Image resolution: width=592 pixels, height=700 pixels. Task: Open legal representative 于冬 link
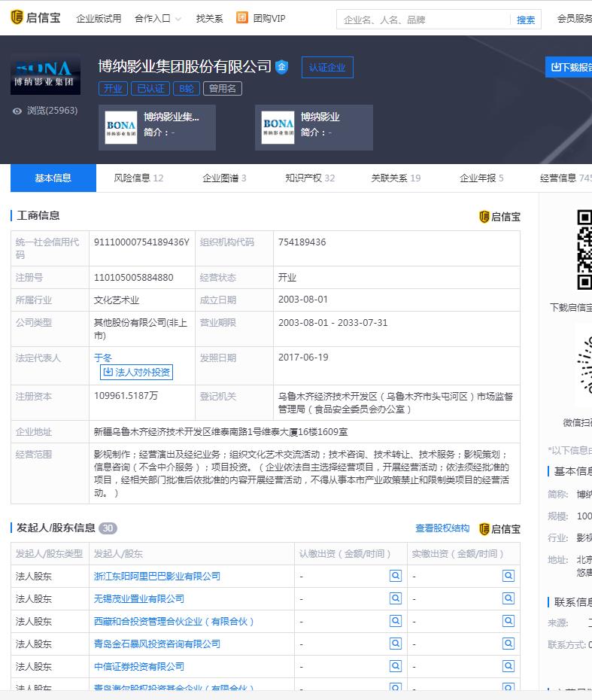click(x=103, y=358)
